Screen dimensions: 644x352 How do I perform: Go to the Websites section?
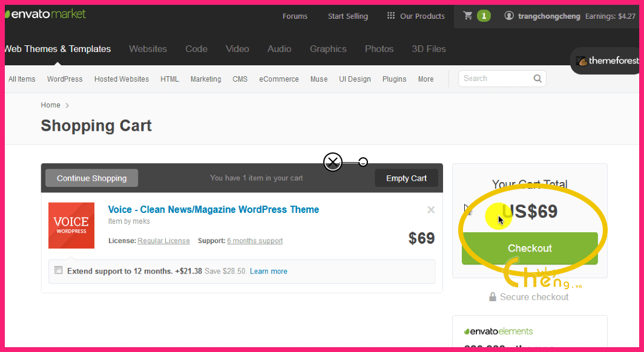(148, 49)
